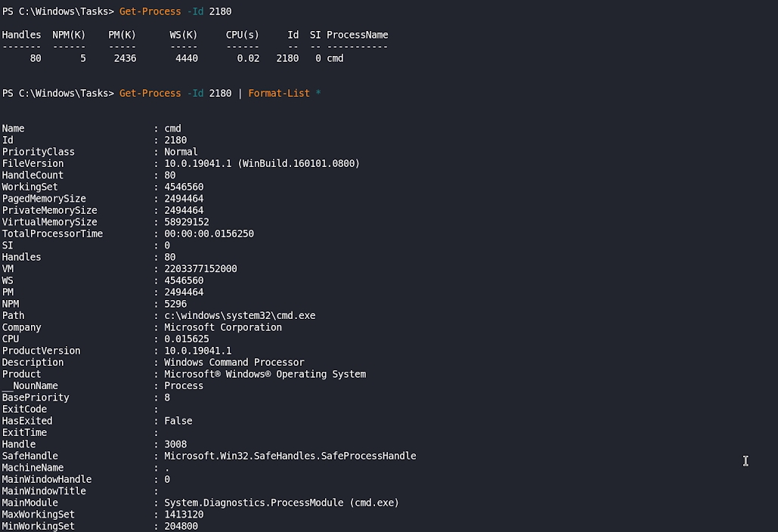Click the "CPU(s)" table column header
The height and width of the screenshot is (532, 778).
click(x=242, y=35)
